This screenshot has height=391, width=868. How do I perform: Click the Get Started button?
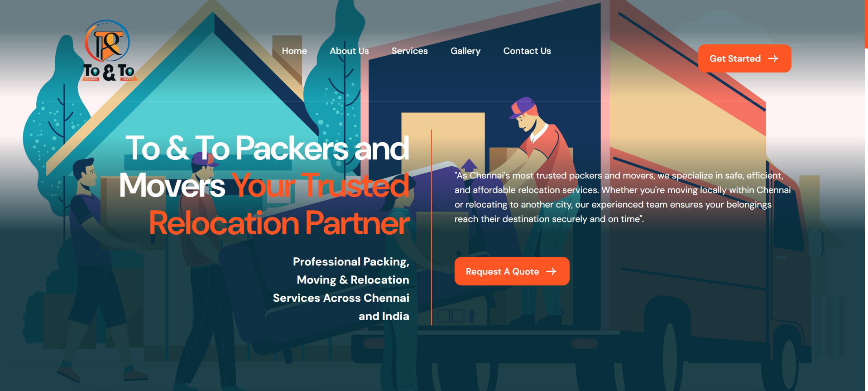[744, 58]
